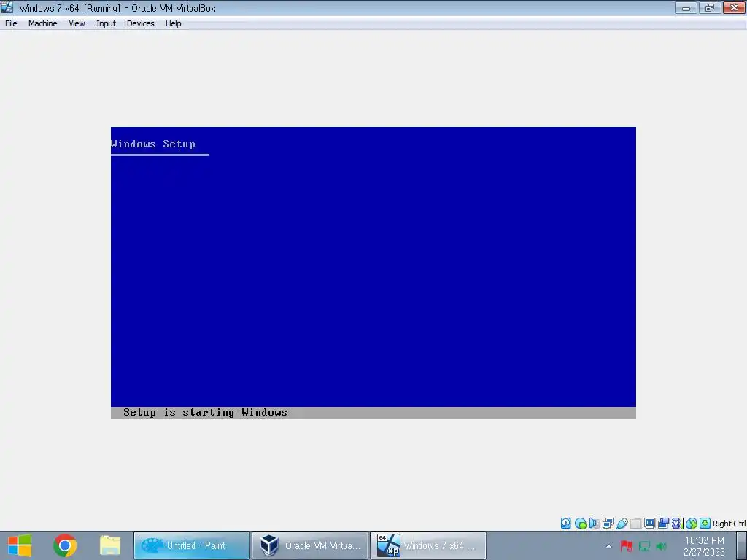Click the display indicator icon
Image resolution: width=747 pixels, height=560 pixels.
[x=649, y=524]
